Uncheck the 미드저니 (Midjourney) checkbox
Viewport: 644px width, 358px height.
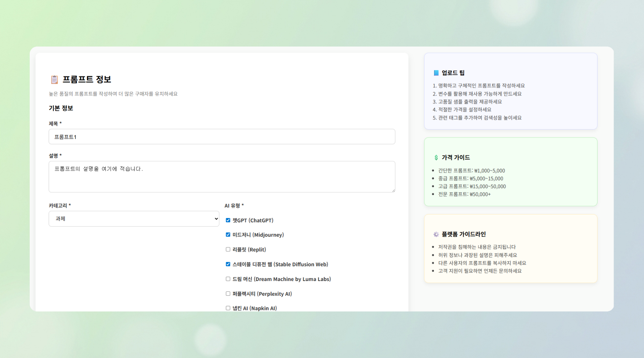[228, 235]
